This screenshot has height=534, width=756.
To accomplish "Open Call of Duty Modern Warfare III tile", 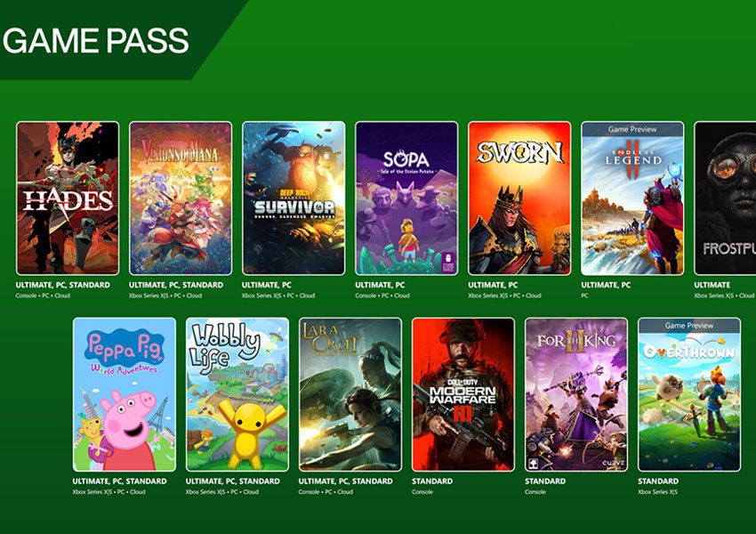I will (x=463, y=394).
